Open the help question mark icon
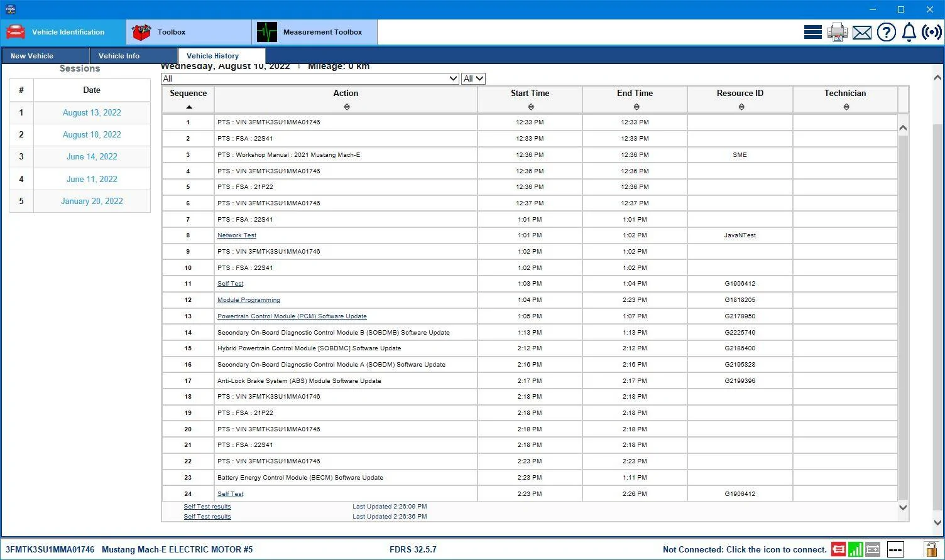 coord(886,32)
